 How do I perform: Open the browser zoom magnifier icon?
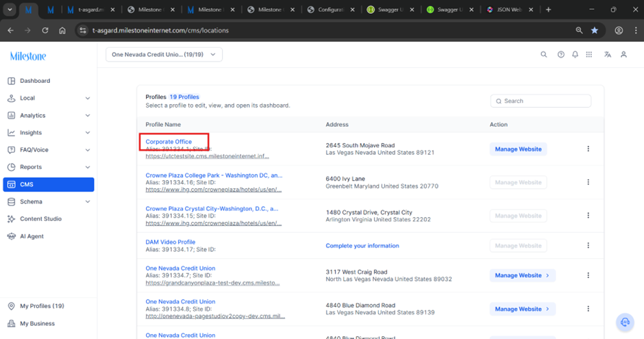point(579,30)
